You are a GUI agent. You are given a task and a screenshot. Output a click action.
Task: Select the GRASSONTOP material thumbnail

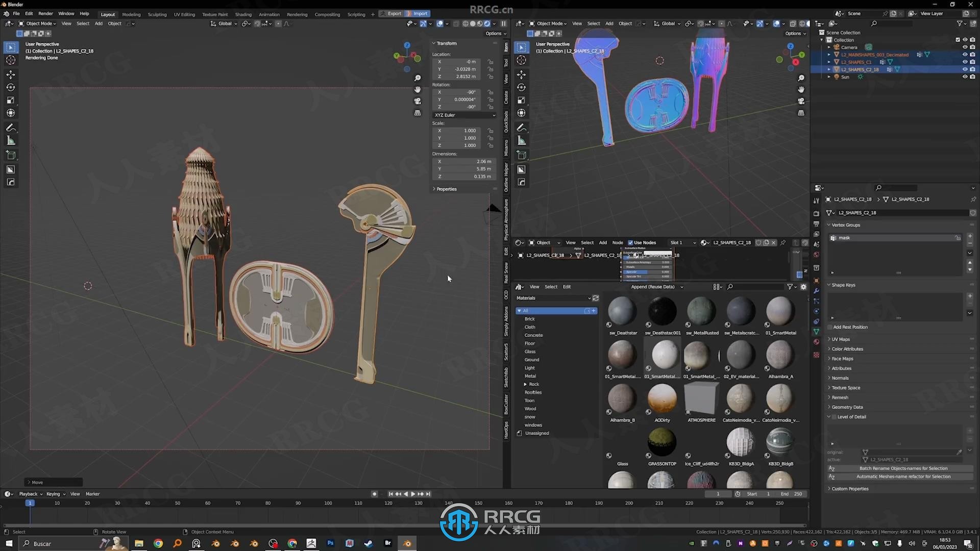coord(662,442)
